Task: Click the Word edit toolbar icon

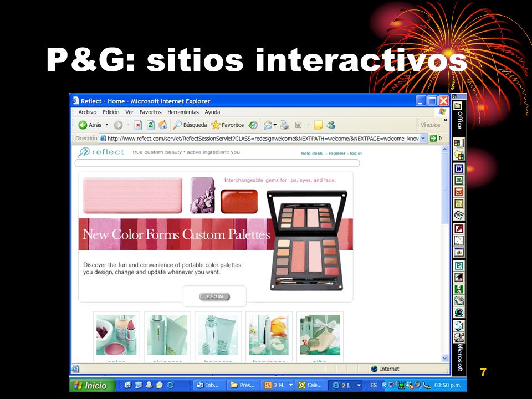Action: [x=298, y=125]
